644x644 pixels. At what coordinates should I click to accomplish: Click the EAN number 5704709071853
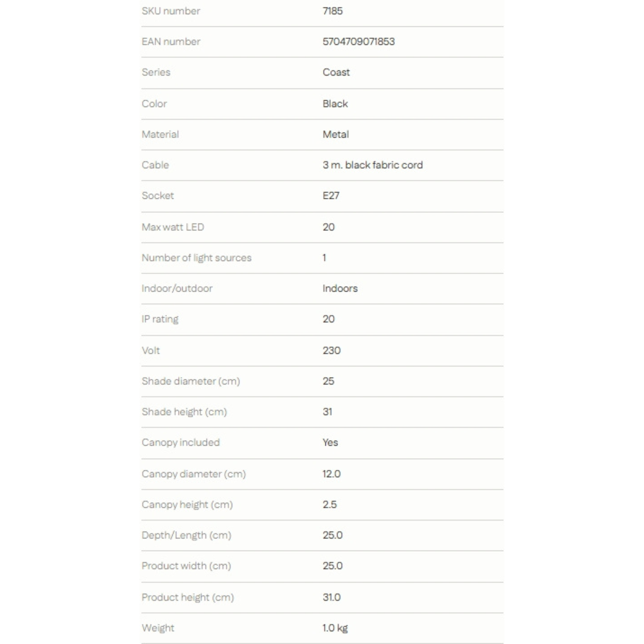coord(358,42)
